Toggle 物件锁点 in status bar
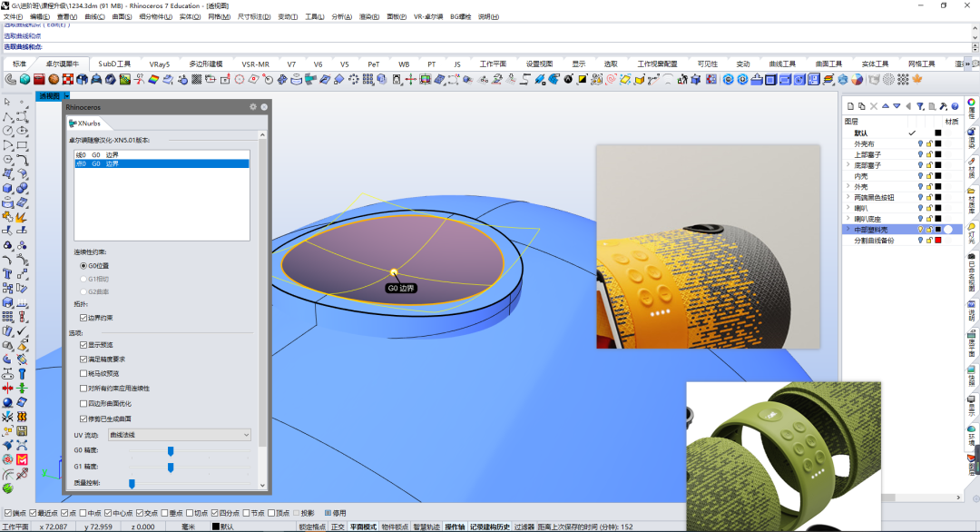The width and height of the screenshot is (980, 532). coord(395,527)
